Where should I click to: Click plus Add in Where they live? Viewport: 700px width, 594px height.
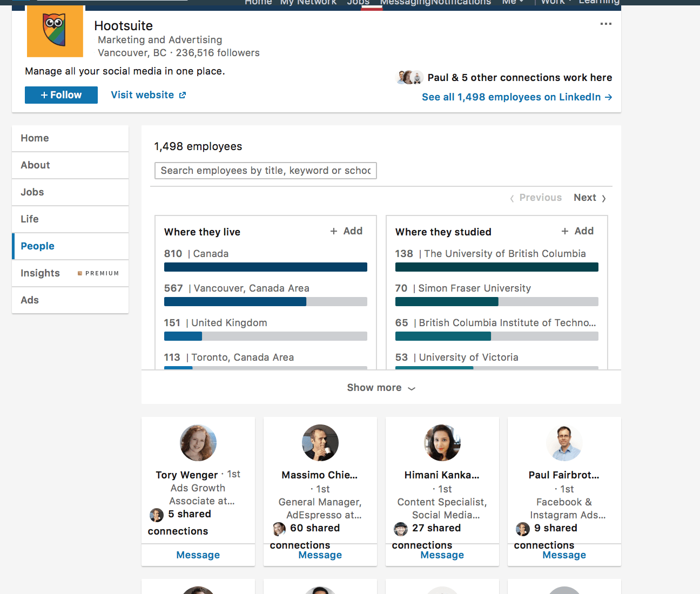tap(346, 231)
